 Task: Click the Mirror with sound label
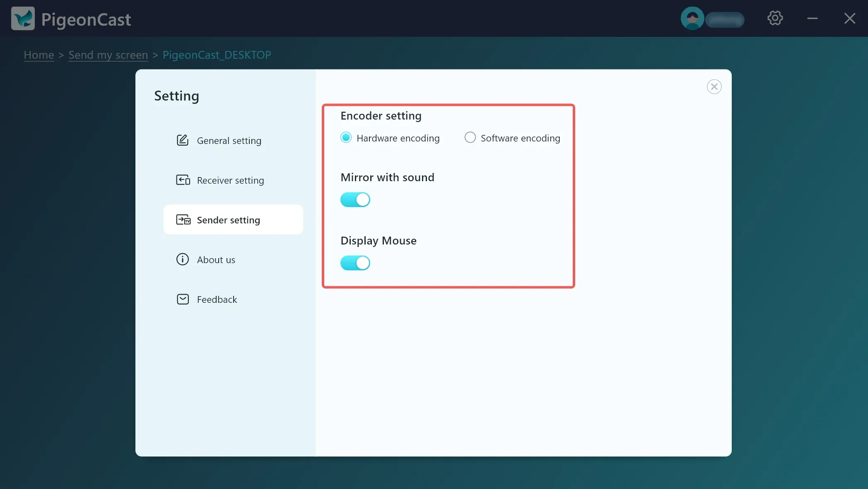[x=387, y=177]
